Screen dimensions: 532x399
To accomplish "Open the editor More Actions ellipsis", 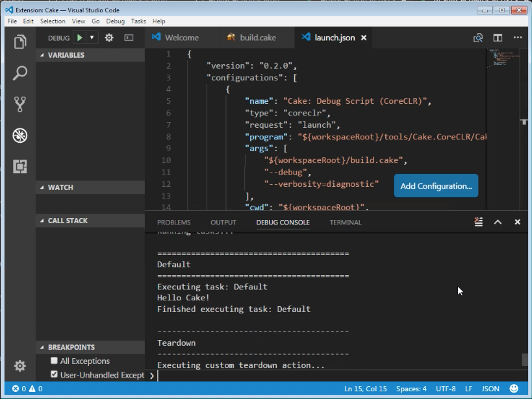I will point(518,38).
